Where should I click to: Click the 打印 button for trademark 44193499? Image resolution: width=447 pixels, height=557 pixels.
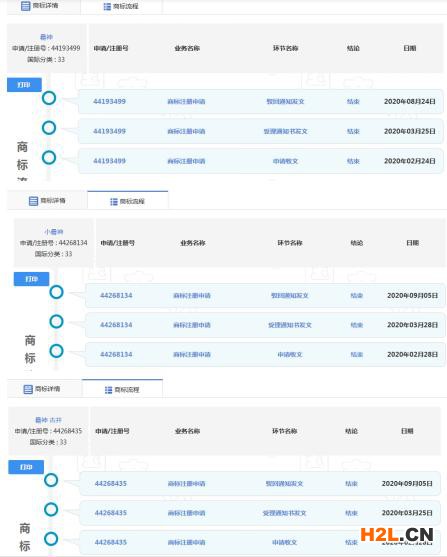click(x=24, y=85)
